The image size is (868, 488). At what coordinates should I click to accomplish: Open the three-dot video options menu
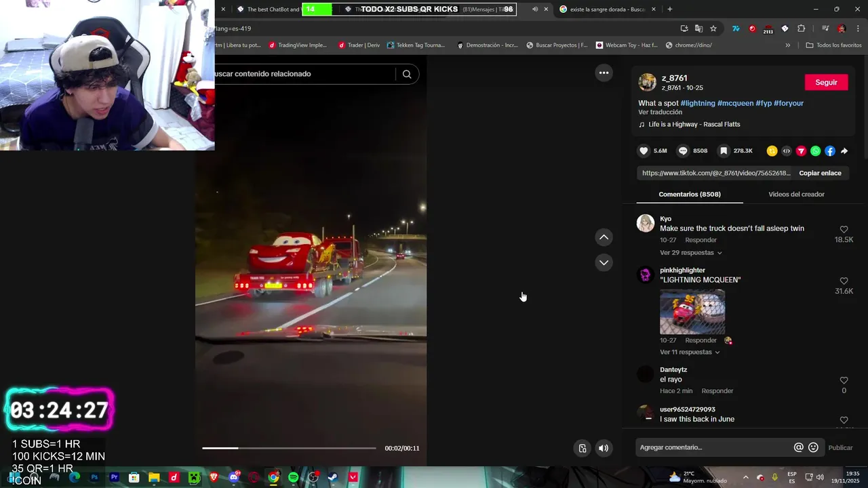604,73
